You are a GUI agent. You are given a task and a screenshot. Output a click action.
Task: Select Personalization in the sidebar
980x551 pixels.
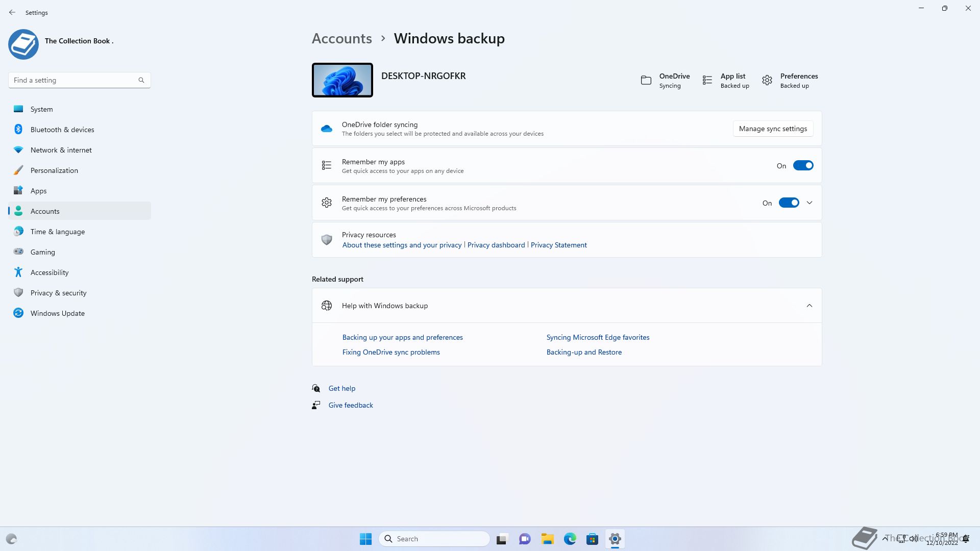80,170
